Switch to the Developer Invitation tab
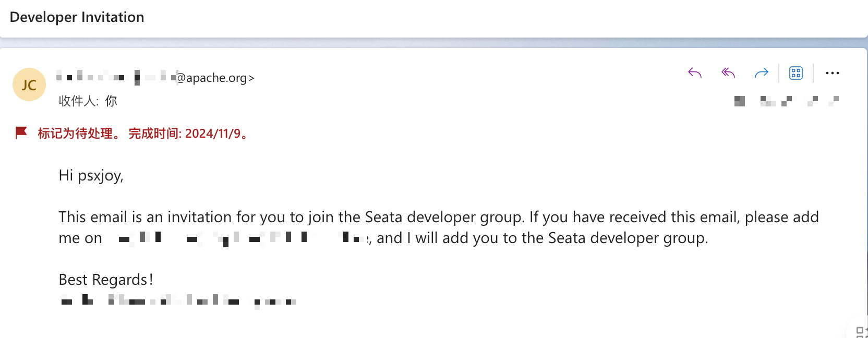Viewport: 868px width, 338px height. [76, 17]
